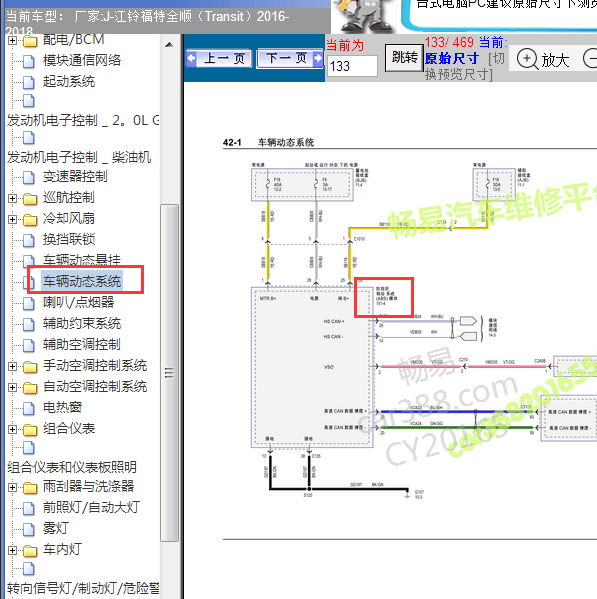Image resolution: width=597 pixels, height=599 pixels.
Task: Open 组合仪表和仪表板照明 entry
Action: [x=72, y=467]
